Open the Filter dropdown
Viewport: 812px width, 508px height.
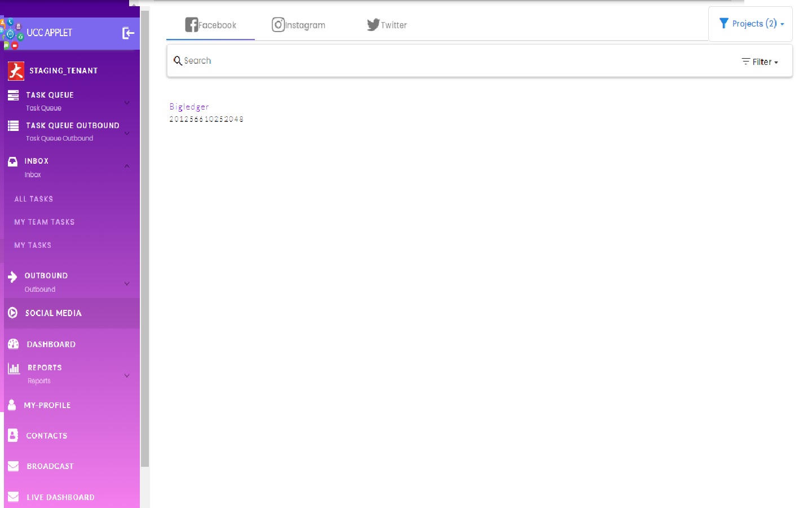pyautogui.click(x=760, y=62)
